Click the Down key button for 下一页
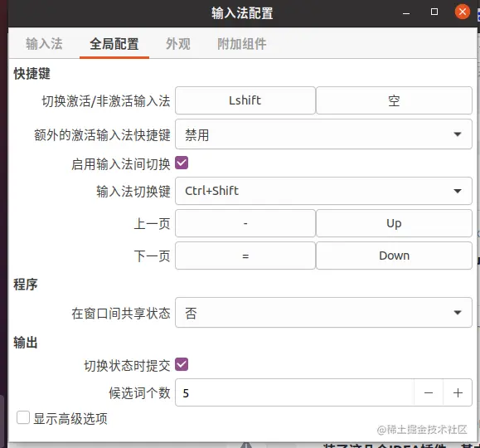 394,256
